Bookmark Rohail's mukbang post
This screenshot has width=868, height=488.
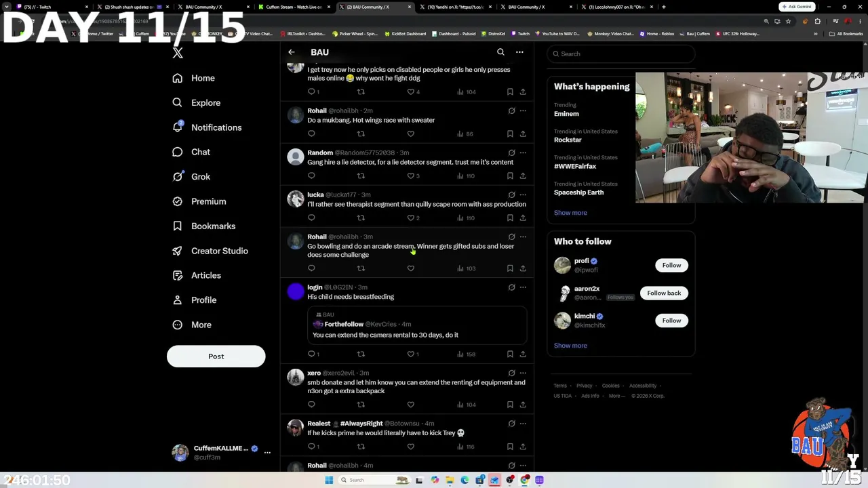click(x=510, y=134)
